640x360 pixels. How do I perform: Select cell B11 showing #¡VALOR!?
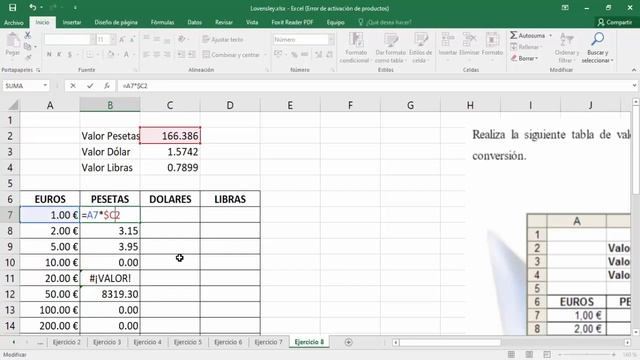pyautogui.click(x=110, y=278)
